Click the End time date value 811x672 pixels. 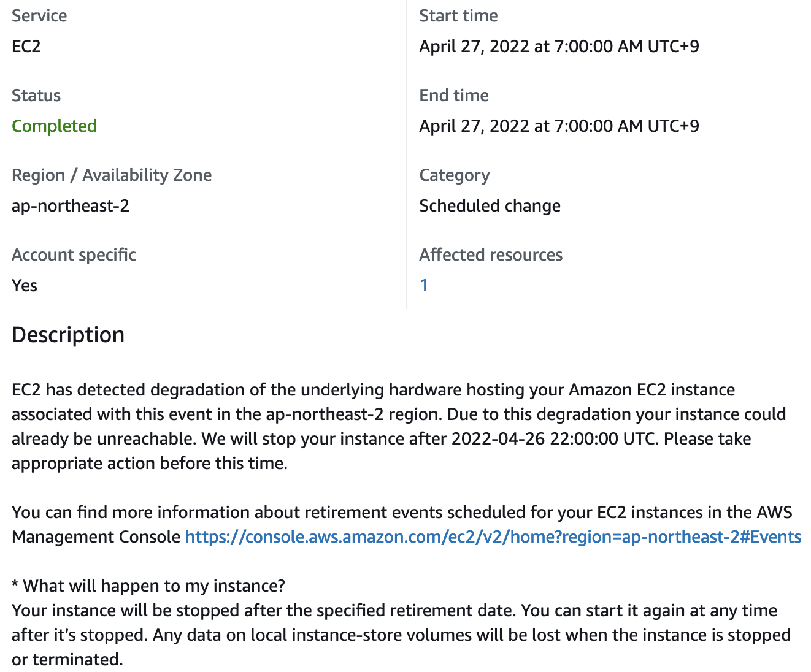click(x=559, y=126)
